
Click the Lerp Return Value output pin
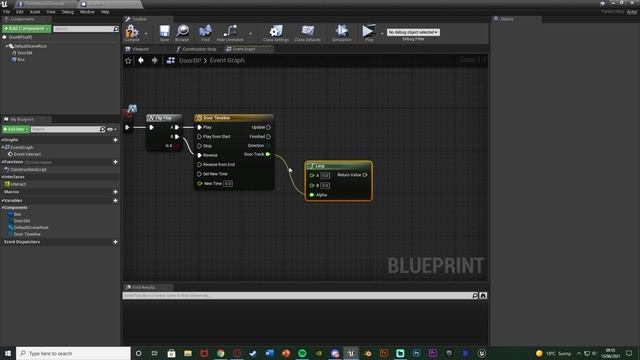[x=365, y=175]
